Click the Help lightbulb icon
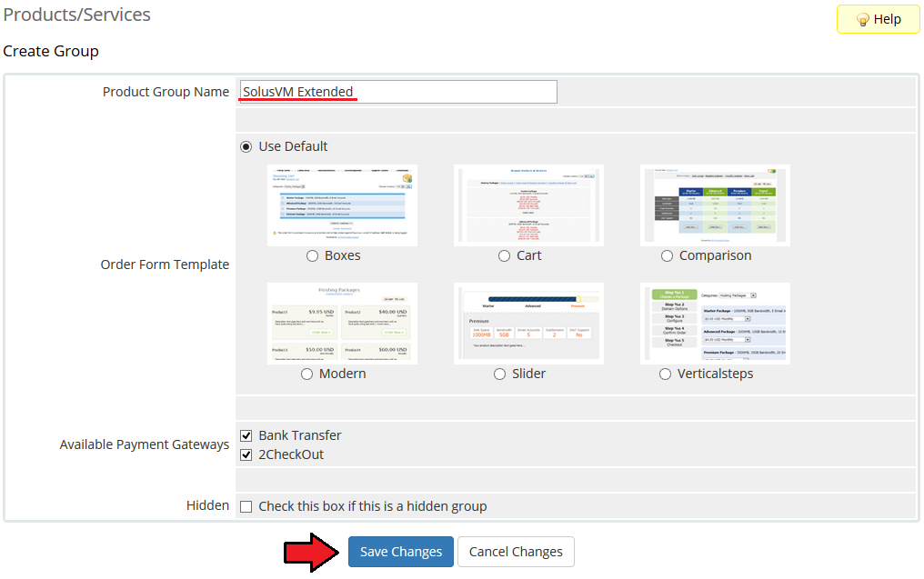This screenshot has height=579, width=924. point(863,20)
